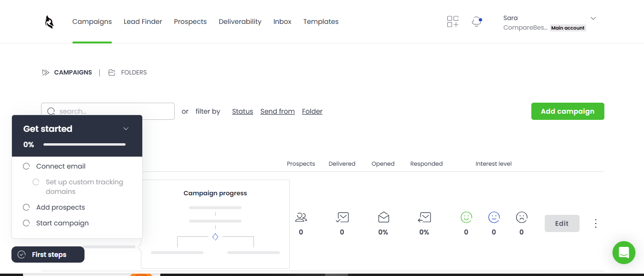The height and width of the screenshot is (276, 644).
Task: Open the add-ons grid icon
Action: coord(453,21)
